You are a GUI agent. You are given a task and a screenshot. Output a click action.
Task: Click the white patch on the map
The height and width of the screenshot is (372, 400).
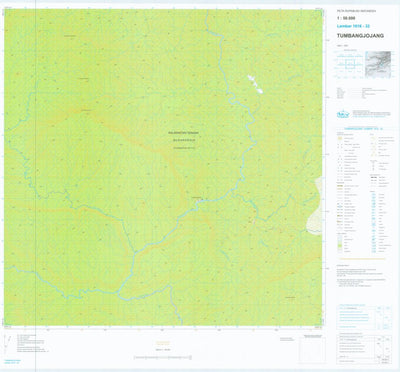pyautogui.click(x=255, y=84)
